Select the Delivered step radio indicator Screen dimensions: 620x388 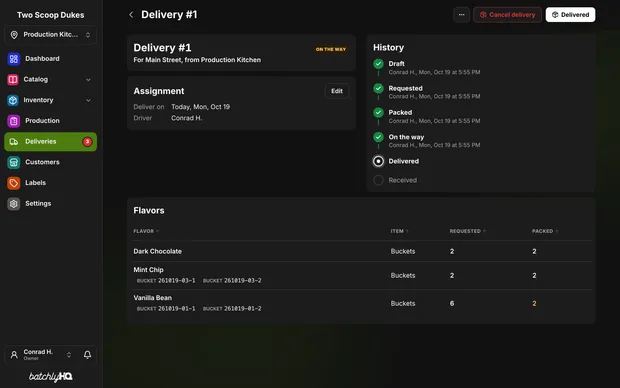(378, 161)
